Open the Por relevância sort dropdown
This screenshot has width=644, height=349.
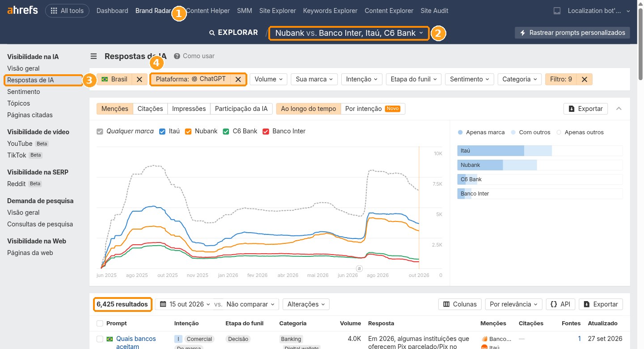pyautogui.click(x=514, y=304)
